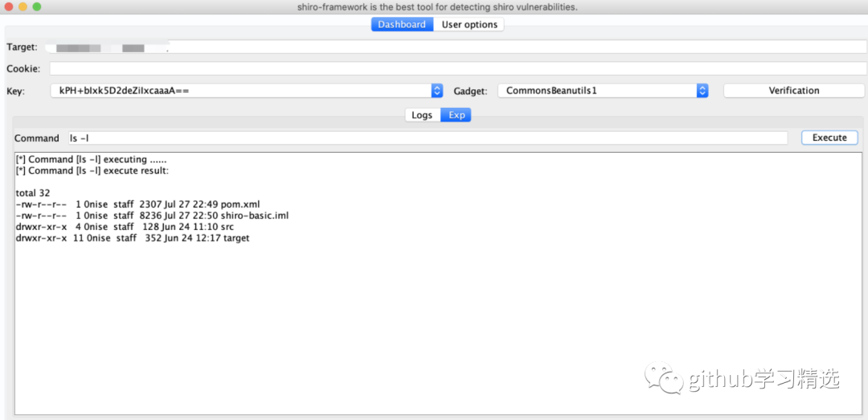Click the shiro-basic.iml line in output
Image resolution: width=868 pixels, height=420 pixels.
(152, 215)
